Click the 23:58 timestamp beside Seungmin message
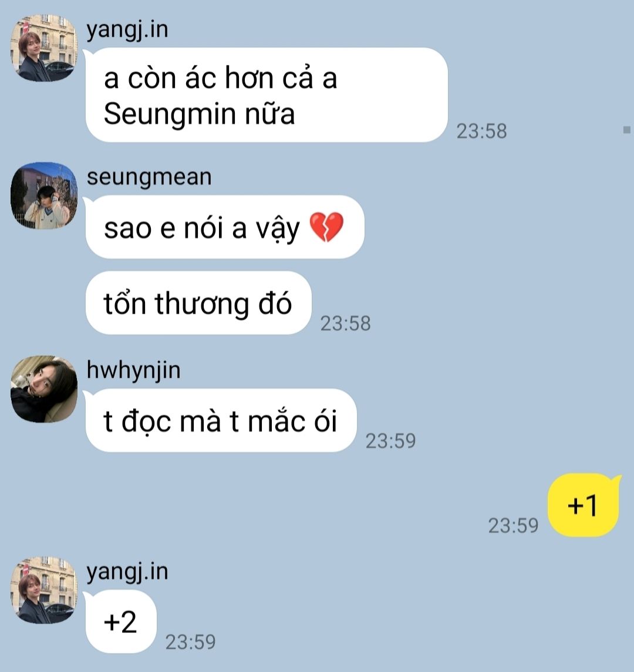This screenshot has height=672, width=634. coord(481,131)
